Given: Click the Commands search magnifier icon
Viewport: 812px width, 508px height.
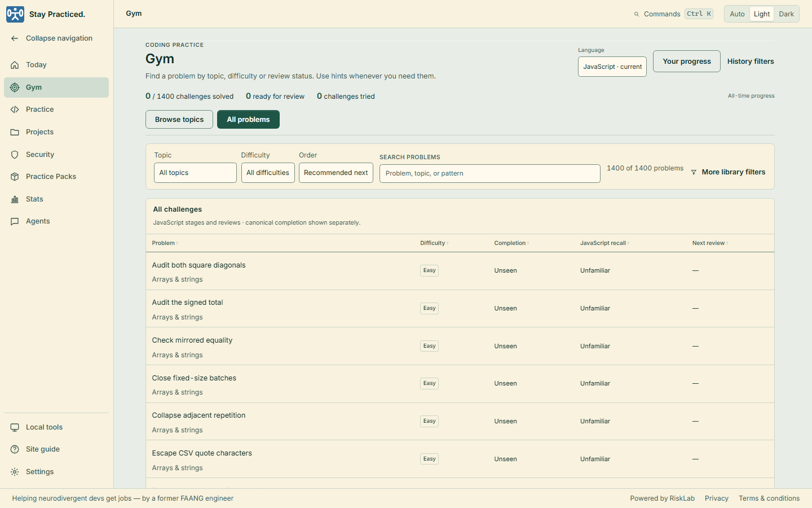Looking at the screenshot, I should click(x=637, y=14).
